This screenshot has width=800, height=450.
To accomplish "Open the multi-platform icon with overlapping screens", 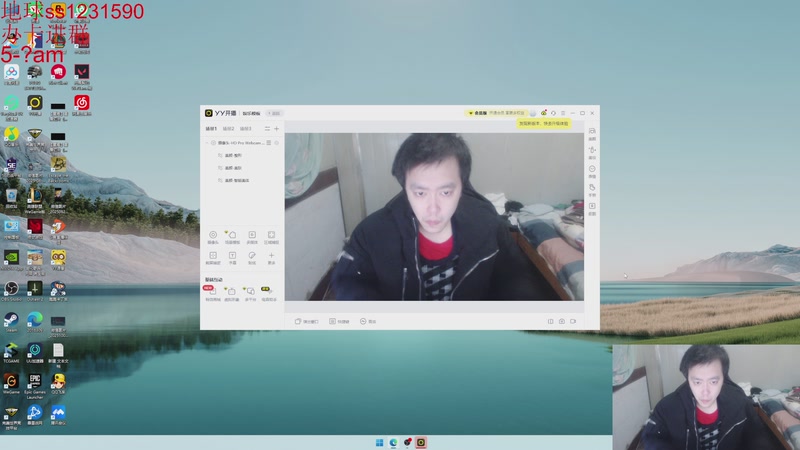I will click(x=250, y=293).
